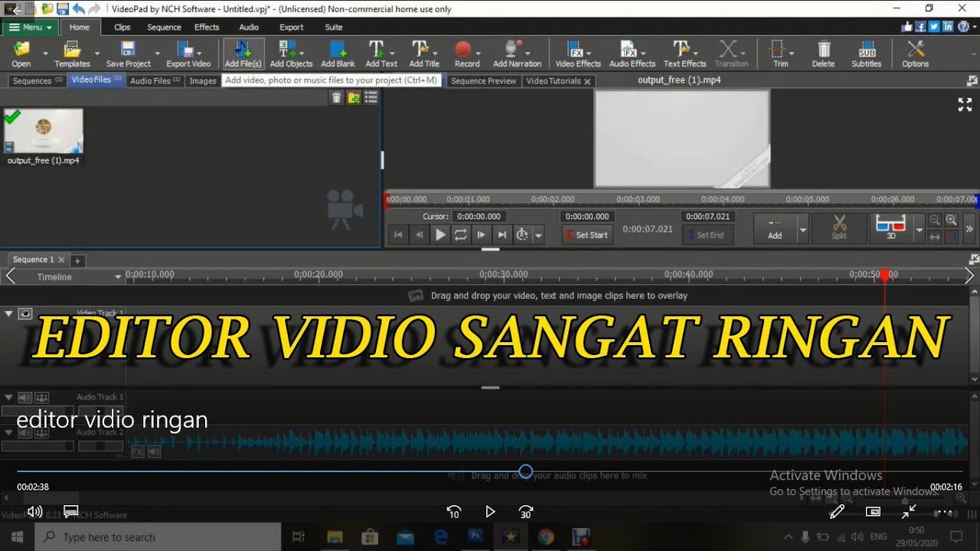The image size is (980, 551).
Task: Open the Export ribbon tab
Action: tap(292, 27)
